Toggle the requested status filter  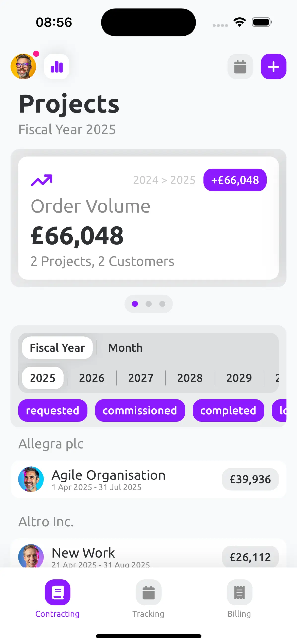(53, 410)
